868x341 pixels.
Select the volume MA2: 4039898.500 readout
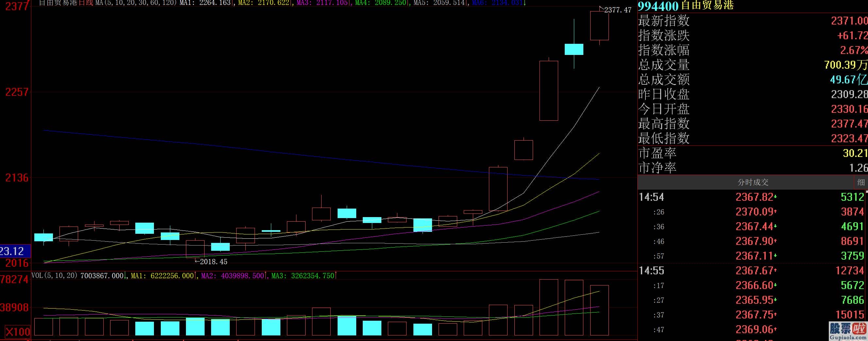tap(233, 276)
